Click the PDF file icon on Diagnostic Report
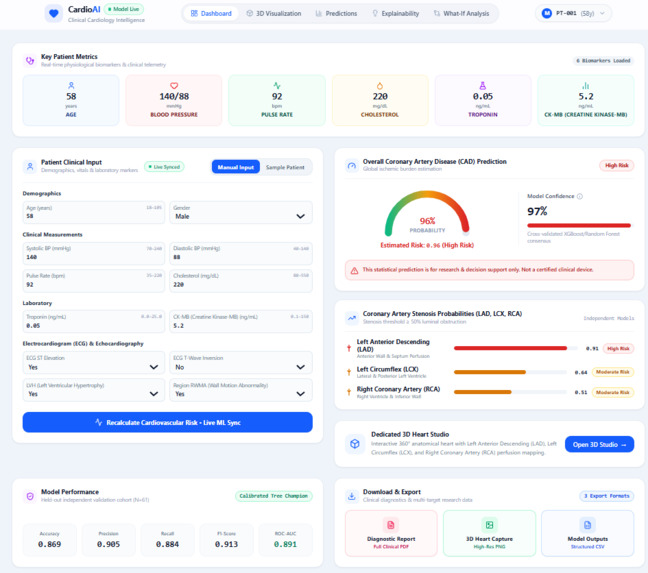 [x=391, y=525]
